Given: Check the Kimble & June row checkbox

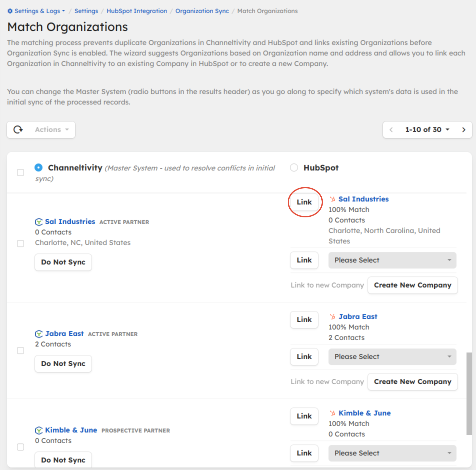Looking at the screenshot, I should tap(20, 447).
